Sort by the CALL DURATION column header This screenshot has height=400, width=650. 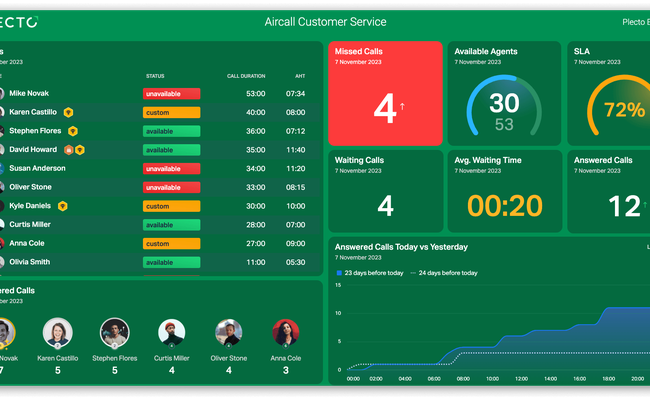(x=246, y=76)
